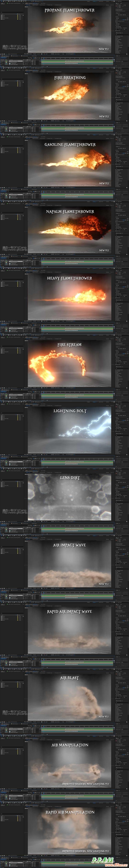Toggle first layer eye under Air Impact Wave
This screenshot has height=868, width=129.
(1, 596)
